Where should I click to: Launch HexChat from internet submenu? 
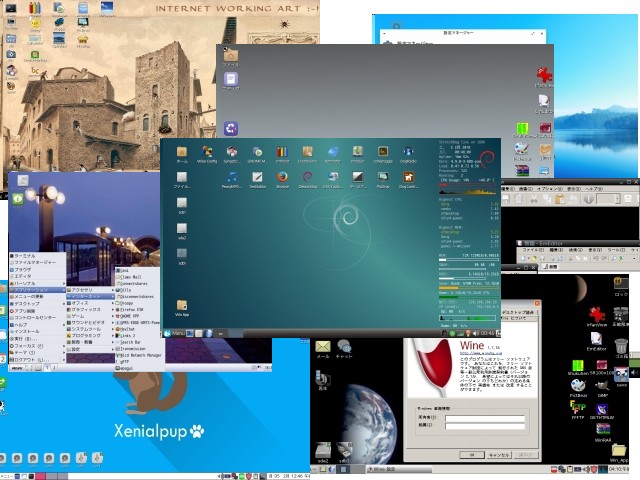click(139, 329)
